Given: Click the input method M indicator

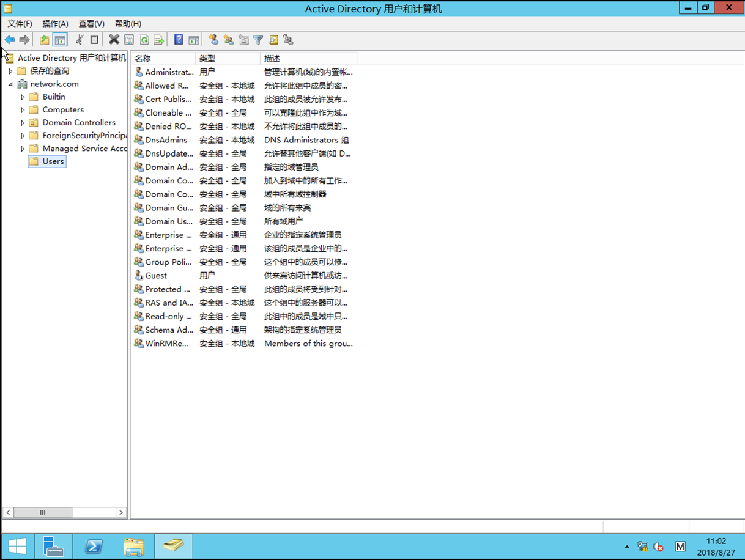Looking at the screenshot, I should [x=680, y=547].
